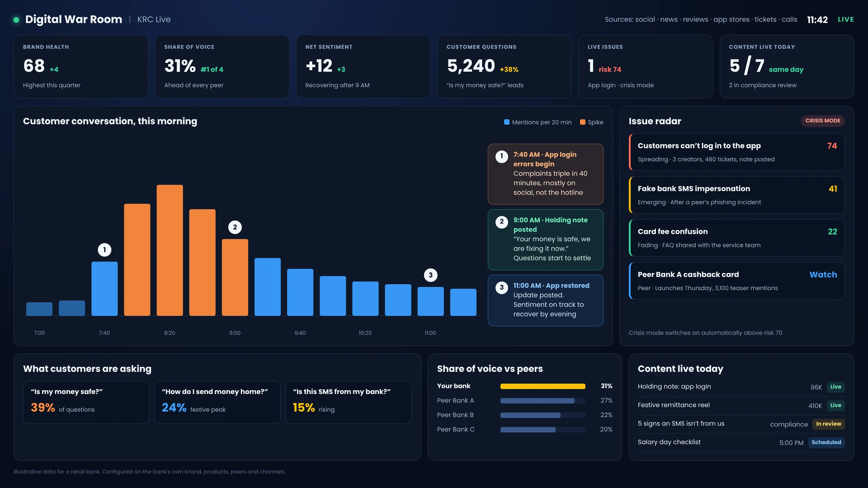Click the tallest orange spike bar at 8:20

(170, 250)
